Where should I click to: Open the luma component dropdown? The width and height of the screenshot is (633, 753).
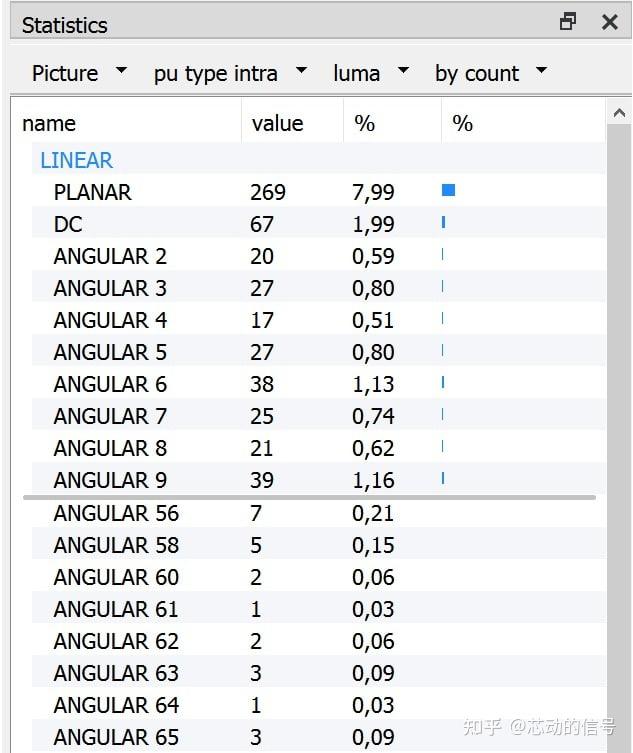[x=370, y=73]
